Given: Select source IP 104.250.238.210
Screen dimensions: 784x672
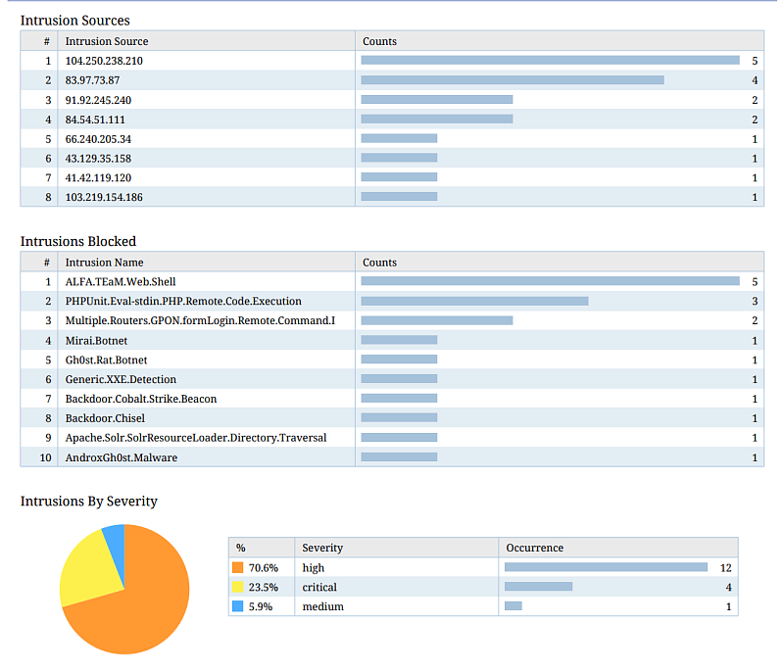Looking at the screenshot, I should tap(104, 61).
